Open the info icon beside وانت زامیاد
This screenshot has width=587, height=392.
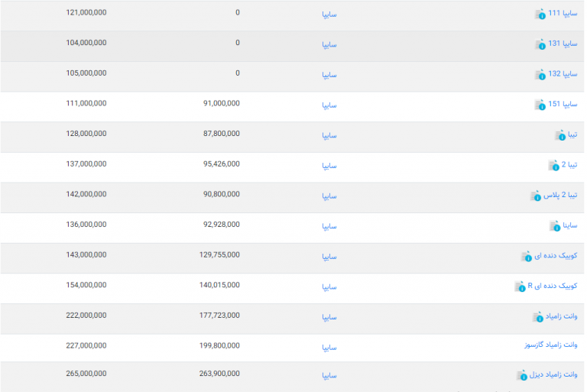pyautogui.click(x=538, y=317)
